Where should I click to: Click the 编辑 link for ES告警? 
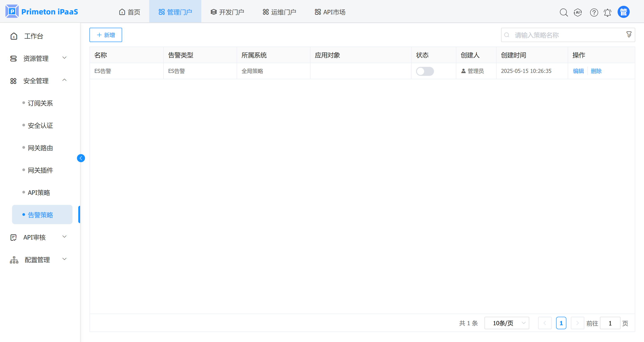click(x=578, y=71)
